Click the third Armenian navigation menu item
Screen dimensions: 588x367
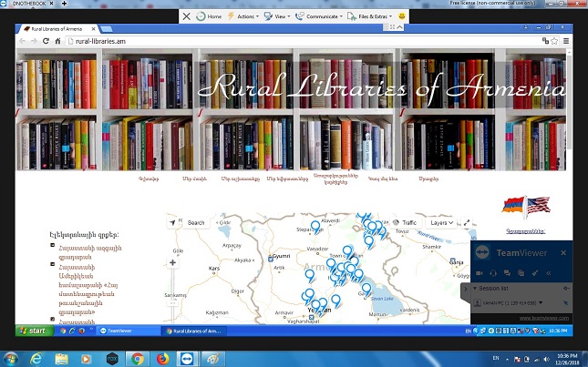point(241,179)
